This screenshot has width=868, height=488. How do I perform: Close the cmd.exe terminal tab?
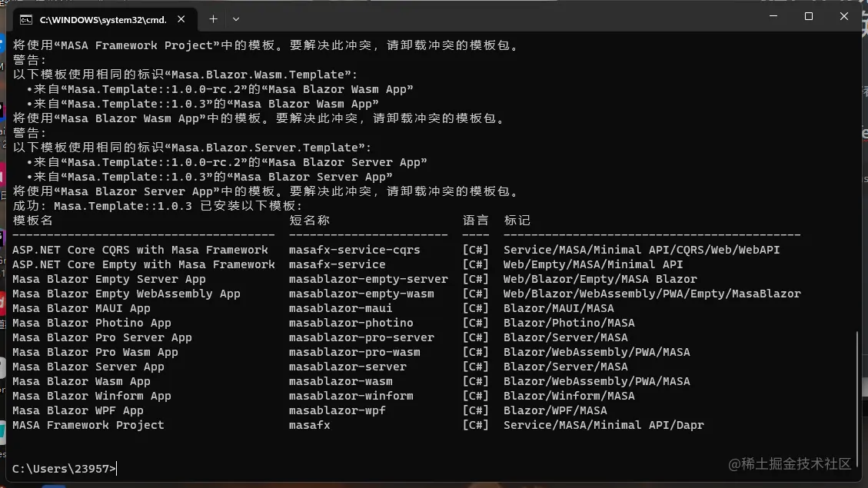coord(181,18)
